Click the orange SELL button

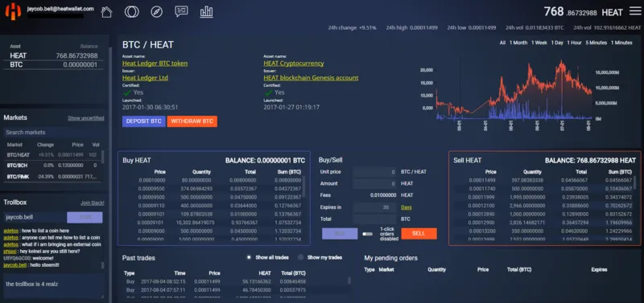click(x=419, y=233)
